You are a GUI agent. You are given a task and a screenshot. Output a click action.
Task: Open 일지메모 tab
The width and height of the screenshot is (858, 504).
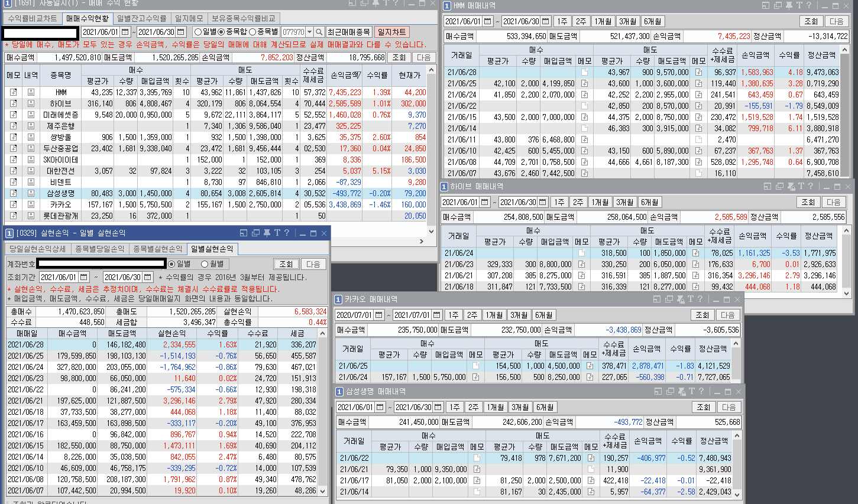[x=189, y=18]
